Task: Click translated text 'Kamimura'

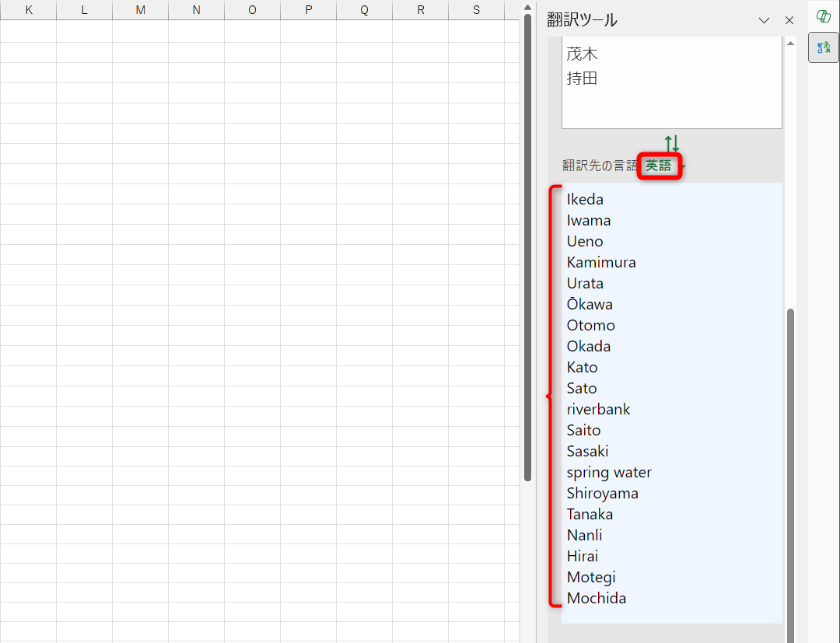Action: tap(601, 262)
